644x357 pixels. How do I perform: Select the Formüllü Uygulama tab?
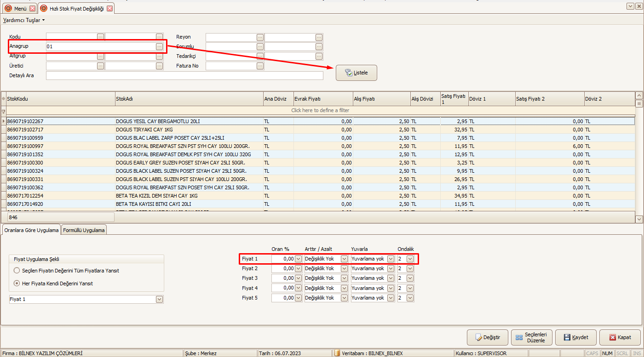pos(84,230)
